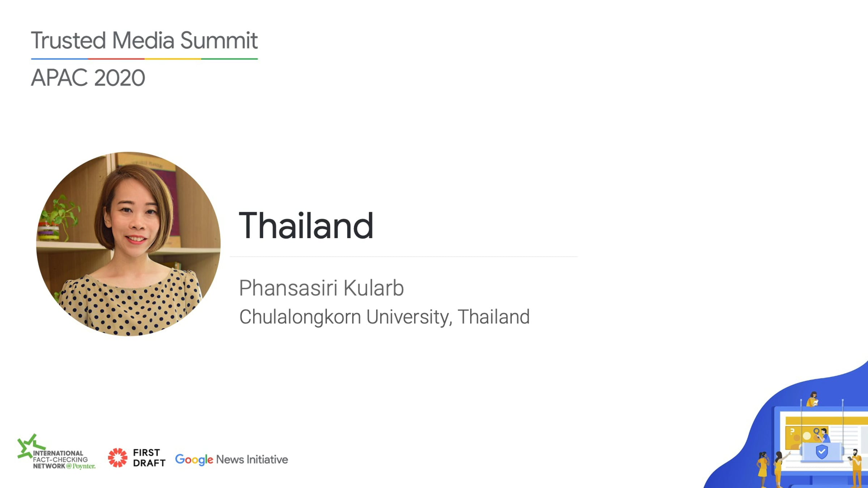Click the FIRST DRAFT wordmark
Viewport: 868px width, 488px height.
tap(149, 458)
